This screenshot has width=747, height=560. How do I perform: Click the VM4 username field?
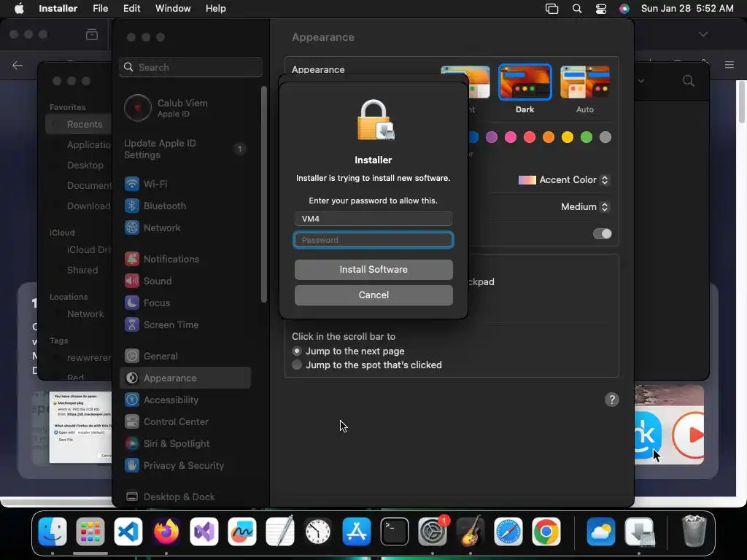click(373, 219)
